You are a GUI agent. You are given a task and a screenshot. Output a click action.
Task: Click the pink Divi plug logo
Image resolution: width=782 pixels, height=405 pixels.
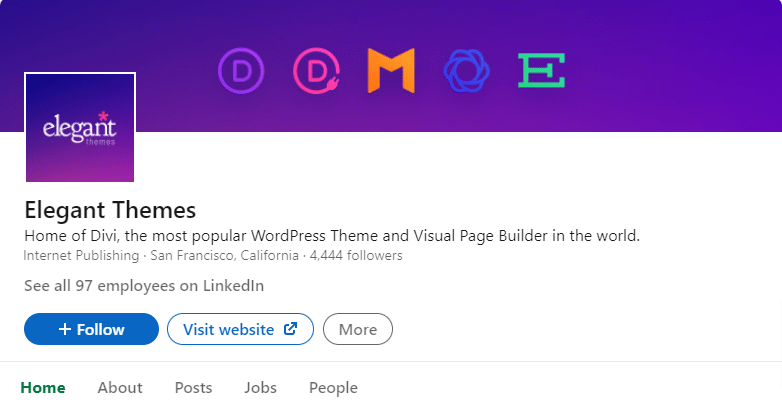pos(317,71)
